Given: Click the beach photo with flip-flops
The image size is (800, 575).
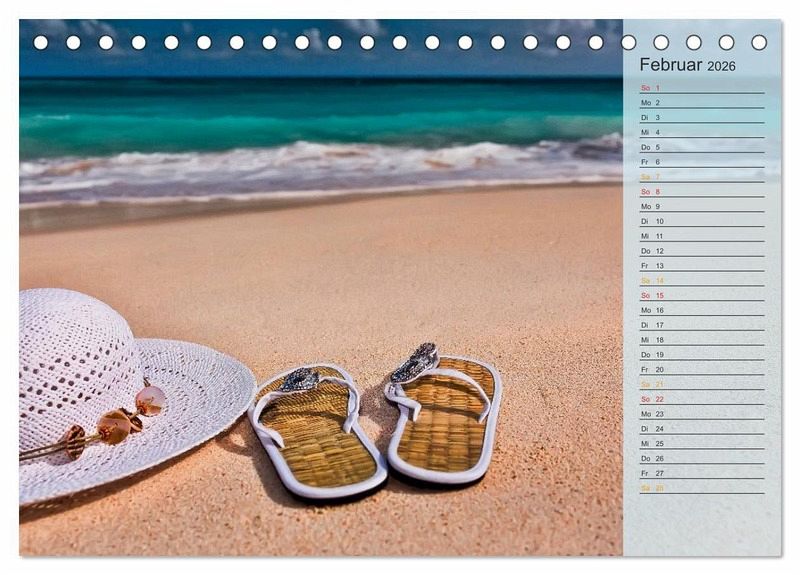Looking at the screenshot, I should pos(321,288).
